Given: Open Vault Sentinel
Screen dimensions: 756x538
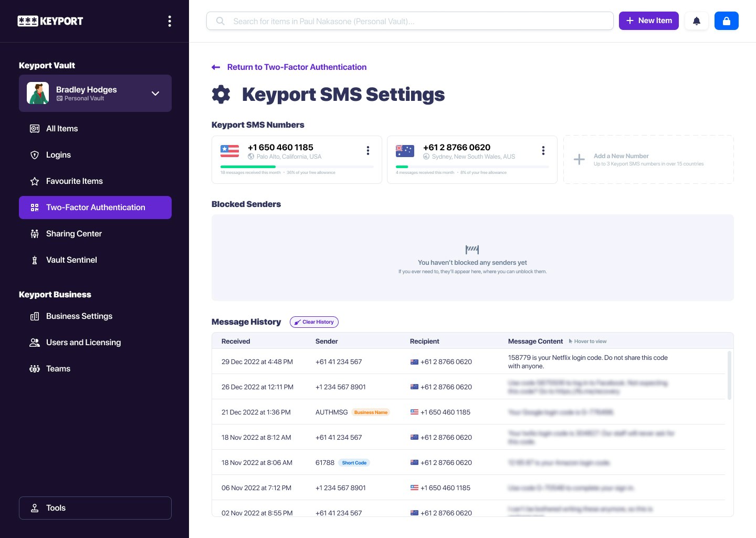Looking at the screenshot, I should tap(95, 260).
